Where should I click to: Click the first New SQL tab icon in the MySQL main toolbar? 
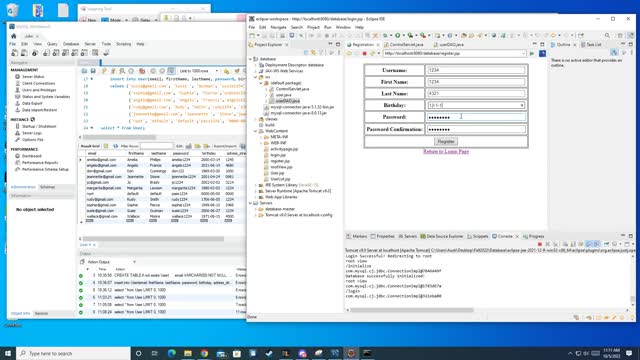click(x=15, y=53)
